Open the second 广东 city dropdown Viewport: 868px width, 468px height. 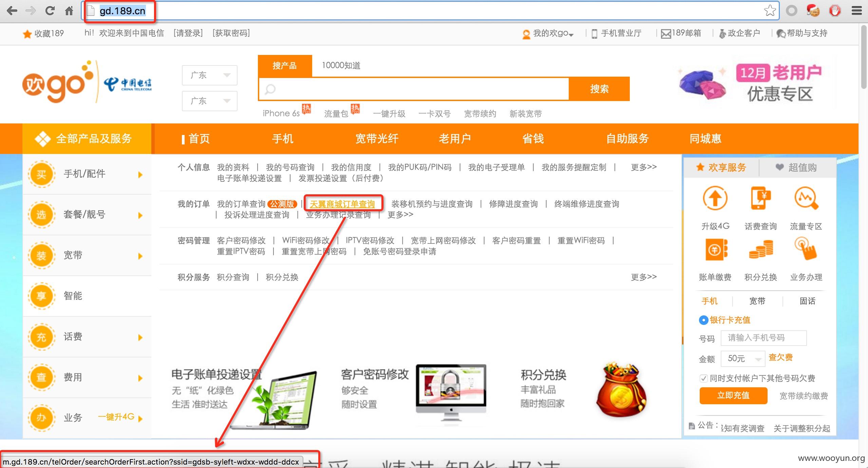(209, 101)
